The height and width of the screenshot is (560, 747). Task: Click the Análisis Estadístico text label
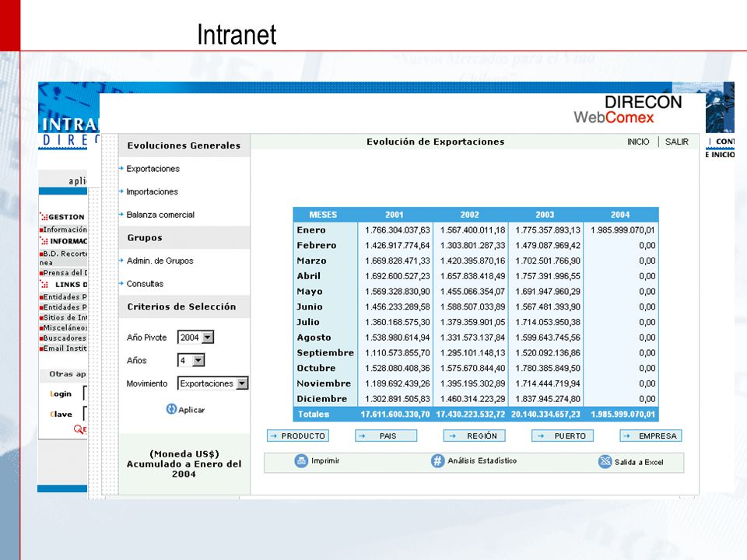click(482, 461)
